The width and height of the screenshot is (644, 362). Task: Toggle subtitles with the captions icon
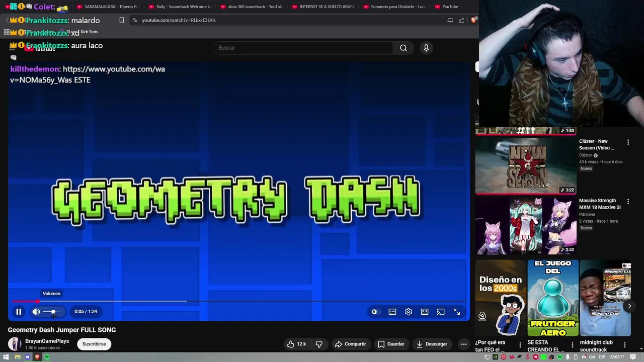point(392,312)
